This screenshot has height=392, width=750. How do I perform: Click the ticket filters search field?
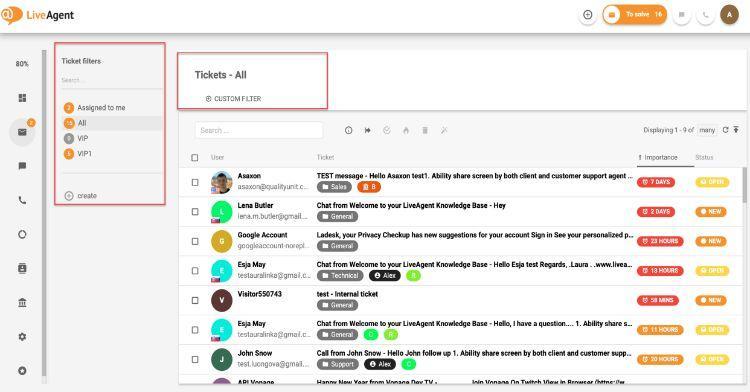(x=112, y=80)
